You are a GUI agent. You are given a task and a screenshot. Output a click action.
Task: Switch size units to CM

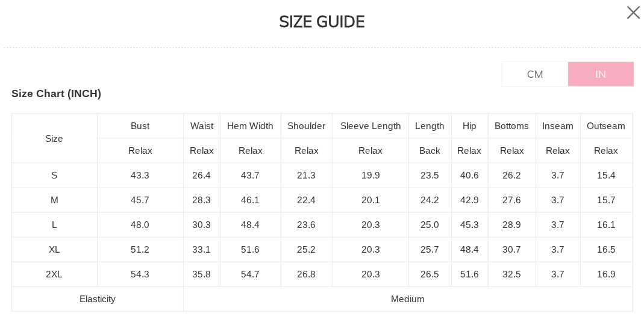click(x=535, y=74)
